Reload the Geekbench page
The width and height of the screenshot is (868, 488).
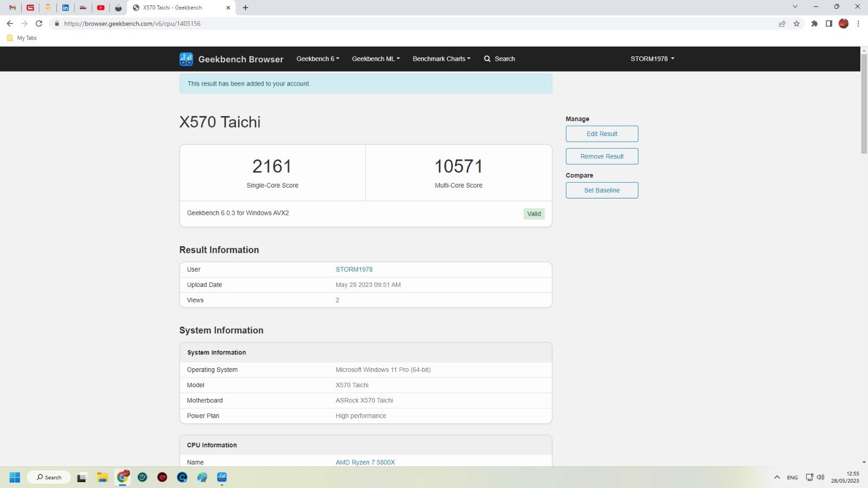pos(39,23)
